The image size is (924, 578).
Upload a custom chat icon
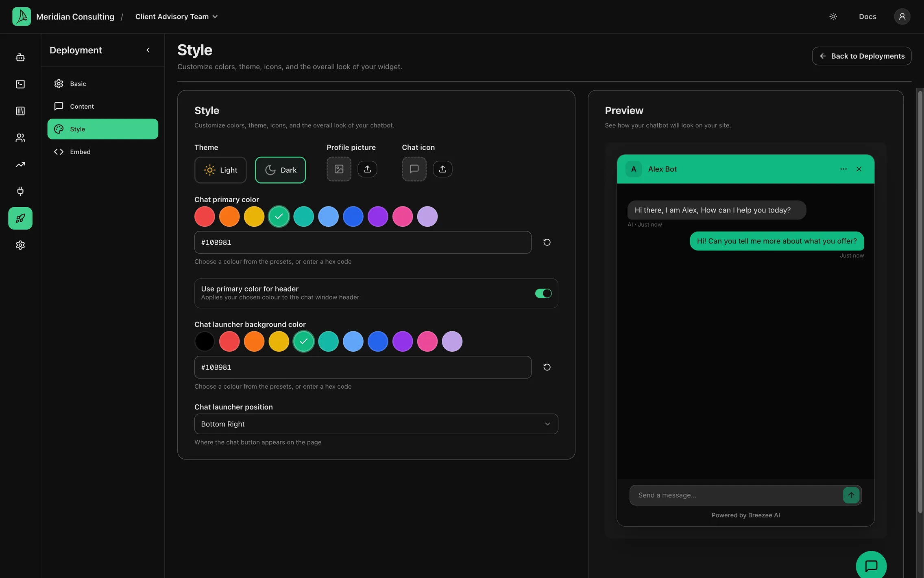(442, 169)
